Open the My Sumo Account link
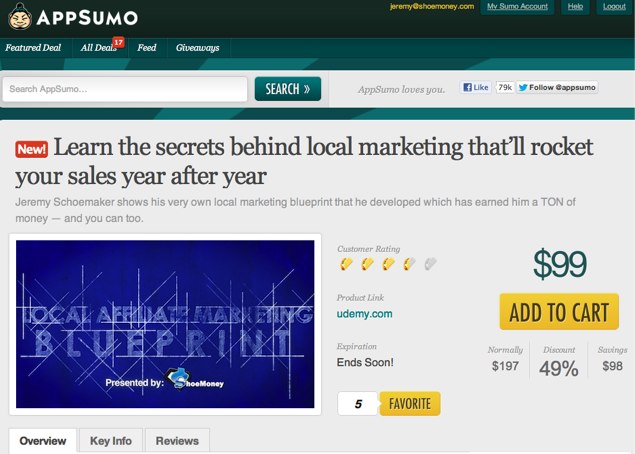 click(517, 6)
